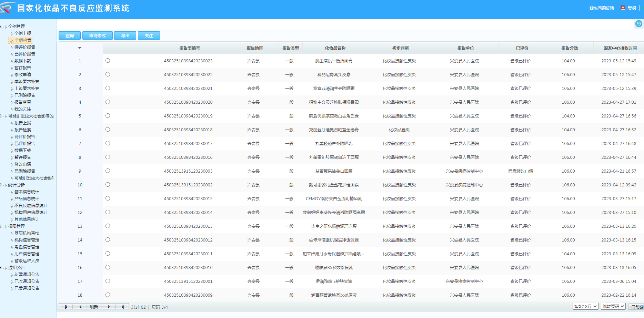644x318 pixels.
Task: Click the 查询 button
Action: (70, 36)
